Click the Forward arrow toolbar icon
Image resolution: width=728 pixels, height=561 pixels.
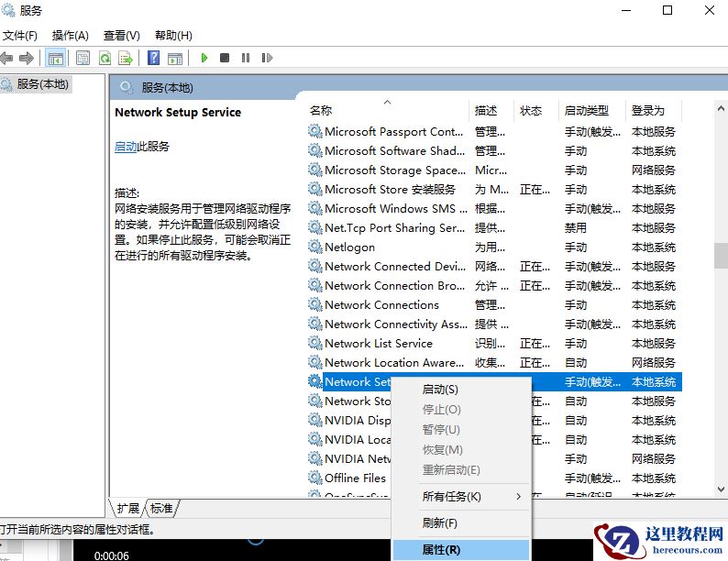27,58
